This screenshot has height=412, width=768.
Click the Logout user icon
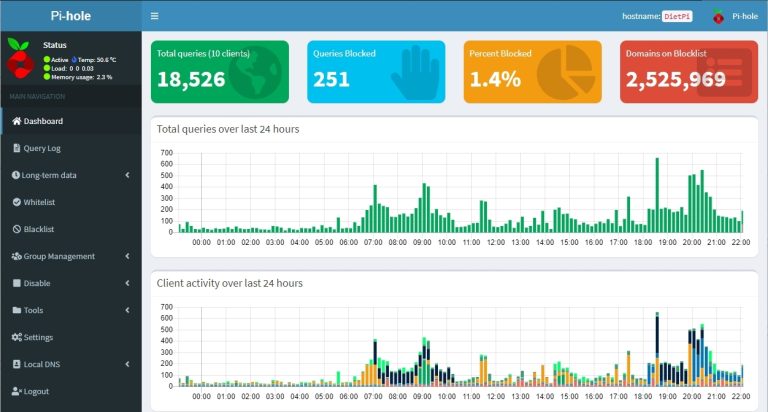click(16, 391)
